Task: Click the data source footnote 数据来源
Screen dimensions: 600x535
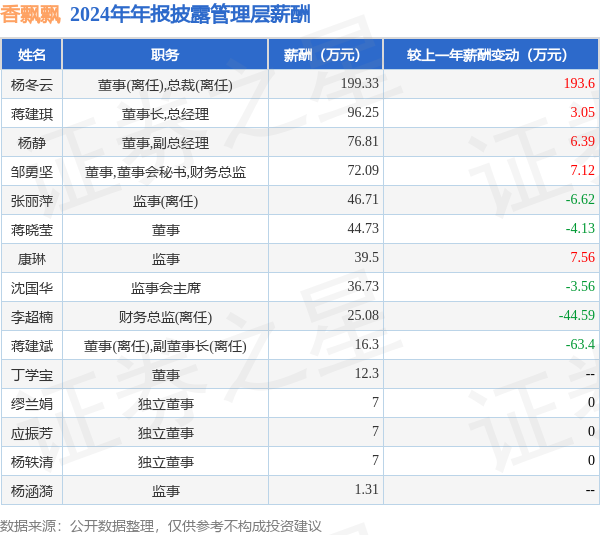Action: [x=161, y=527]
